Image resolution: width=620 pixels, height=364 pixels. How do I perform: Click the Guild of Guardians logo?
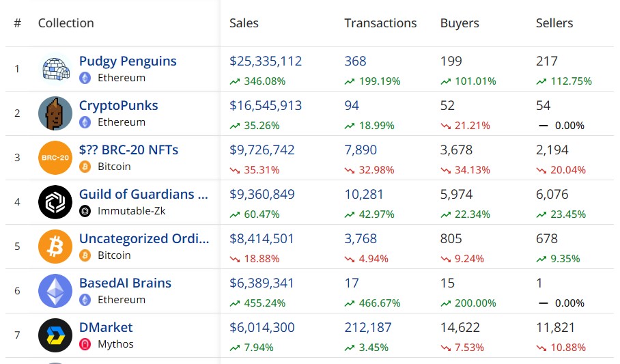tap(55, 202)
